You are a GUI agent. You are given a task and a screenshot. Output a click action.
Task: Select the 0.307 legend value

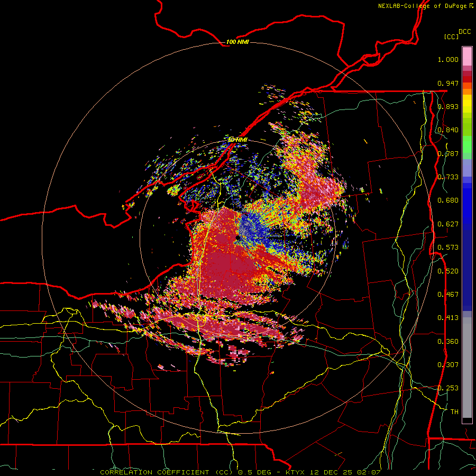(x=448, y=365)
